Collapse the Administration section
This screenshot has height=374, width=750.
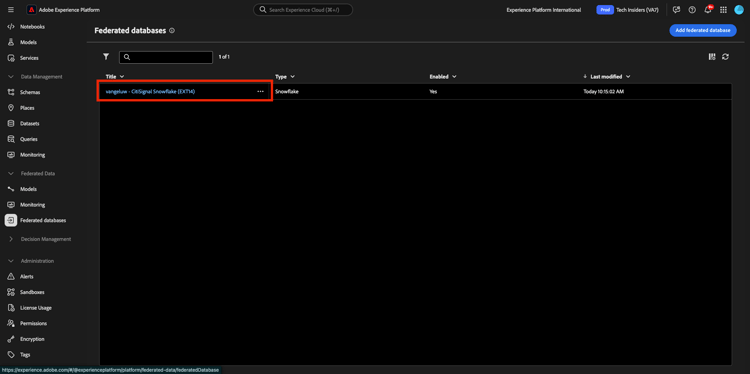tap(11, 261)
